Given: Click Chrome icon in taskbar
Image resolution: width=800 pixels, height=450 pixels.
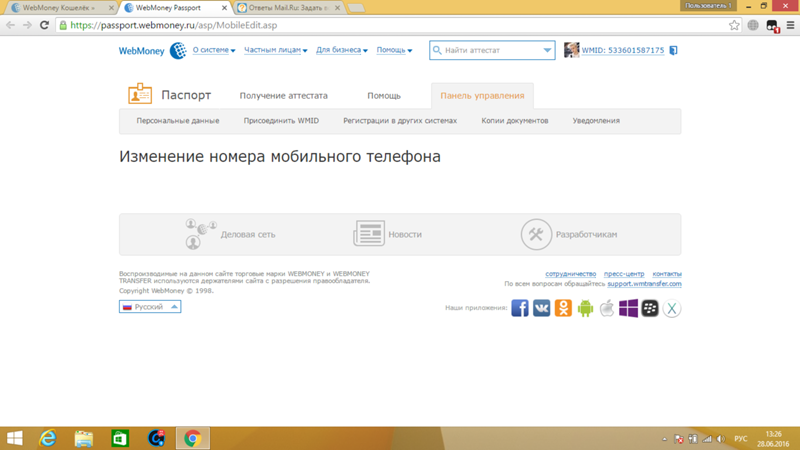Looking at the screenshot, I should pyautogui.click(x=193, y=438).
